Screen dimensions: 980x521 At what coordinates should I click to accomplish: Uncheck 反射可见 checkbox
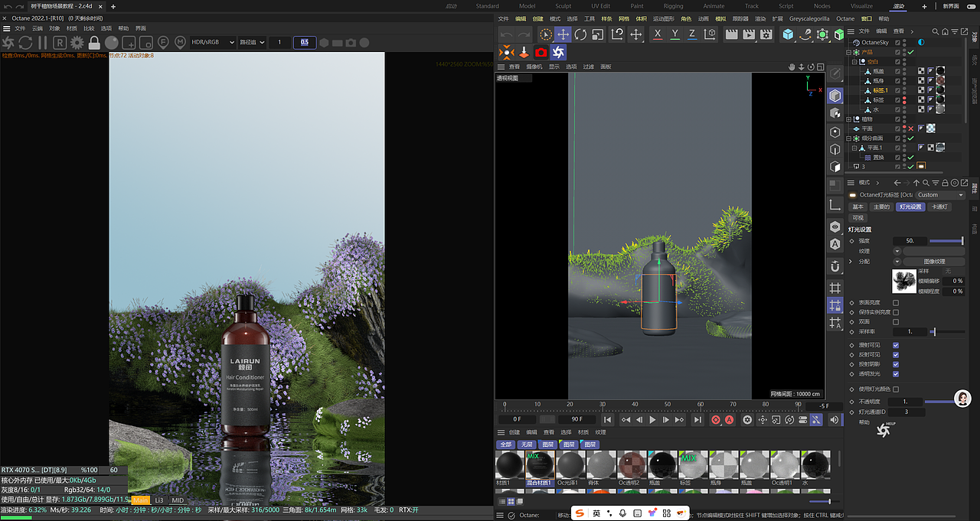click(x=896, y=355)
